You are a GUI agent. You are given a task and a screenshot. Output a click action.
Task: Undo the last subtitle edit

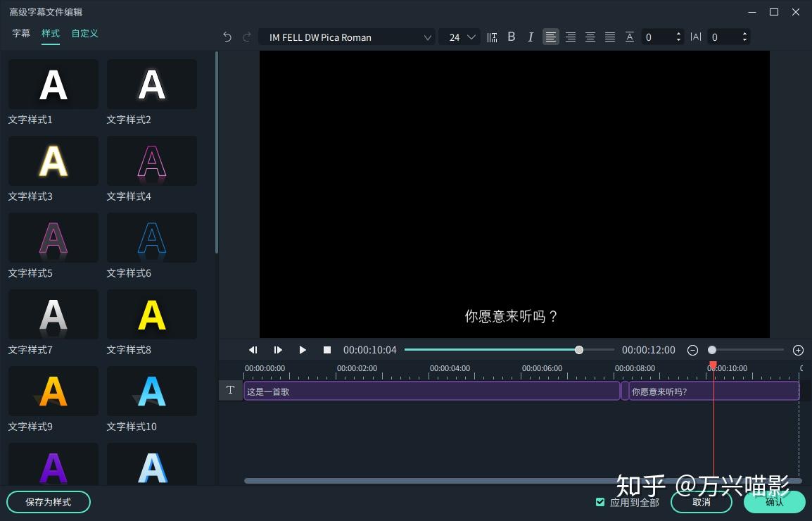(x=227, y=37)
